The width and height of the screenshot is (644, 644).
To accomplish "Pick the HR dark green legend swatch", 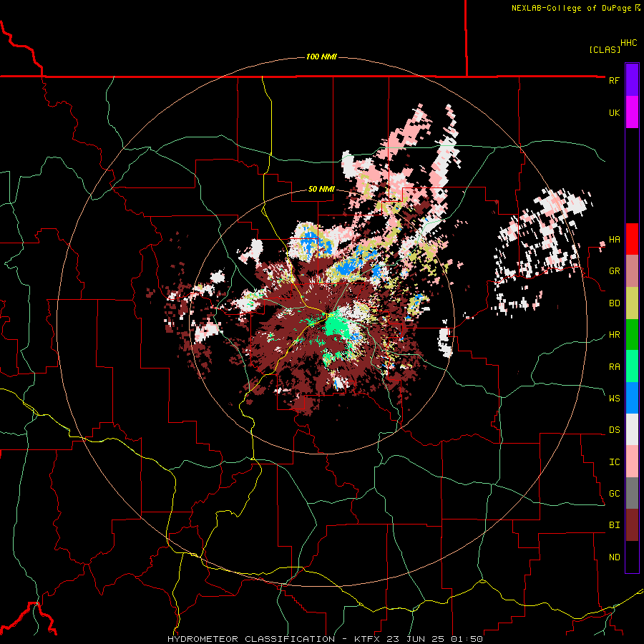I will tap(632, 335).
